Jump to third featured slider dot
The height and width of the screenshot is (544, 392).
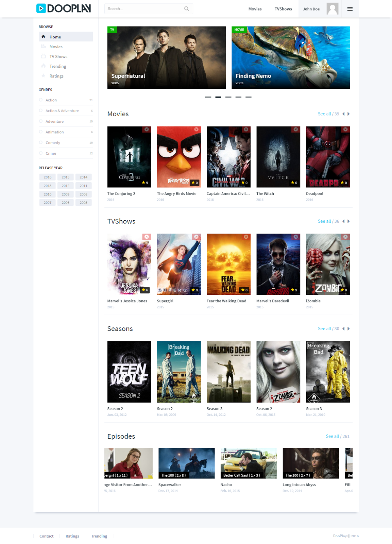228,97
